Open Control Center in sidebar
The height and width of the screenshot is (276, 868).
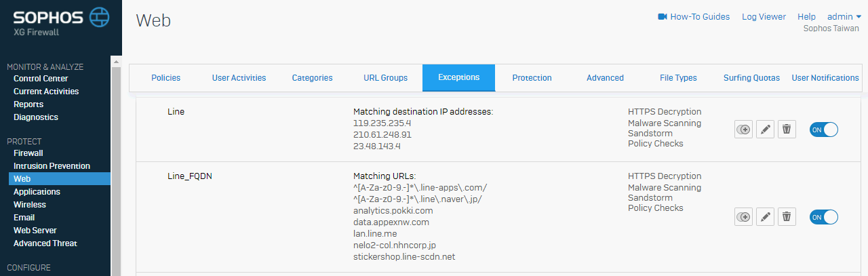click(41, 79)
